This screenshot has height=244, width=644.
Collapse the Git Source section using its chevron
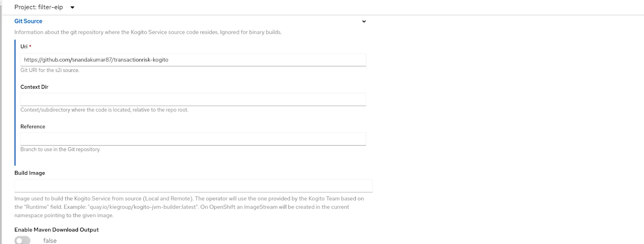pos(364,21)
